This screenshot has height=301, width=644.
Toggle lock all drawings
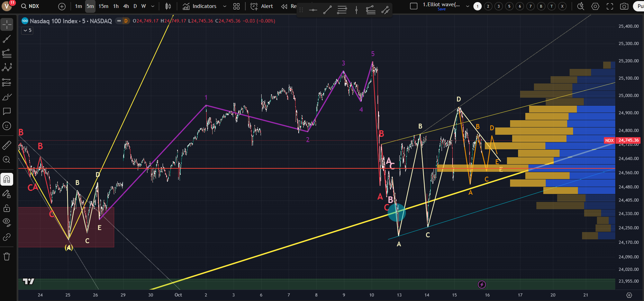tap(7, 208)
